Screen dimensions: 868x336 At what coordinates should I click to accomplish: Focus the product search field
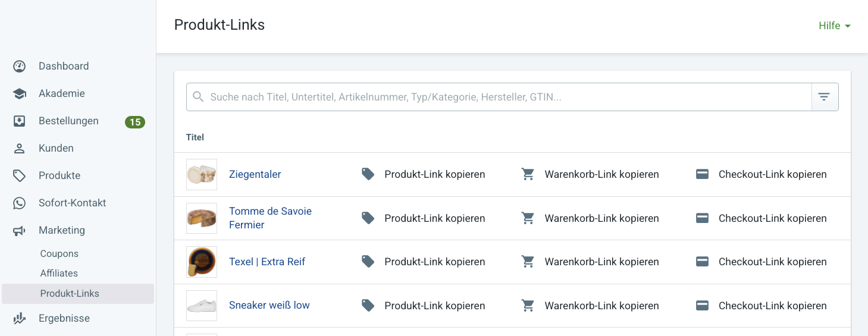coord(499,97)
